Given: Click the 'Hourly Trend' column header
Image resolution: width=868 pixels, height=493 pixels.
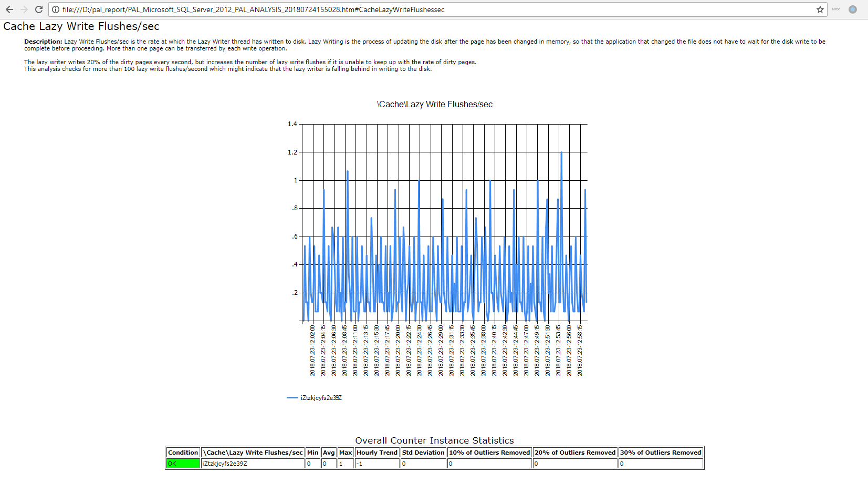Looking at the screenshot, I should pos(377,453).
